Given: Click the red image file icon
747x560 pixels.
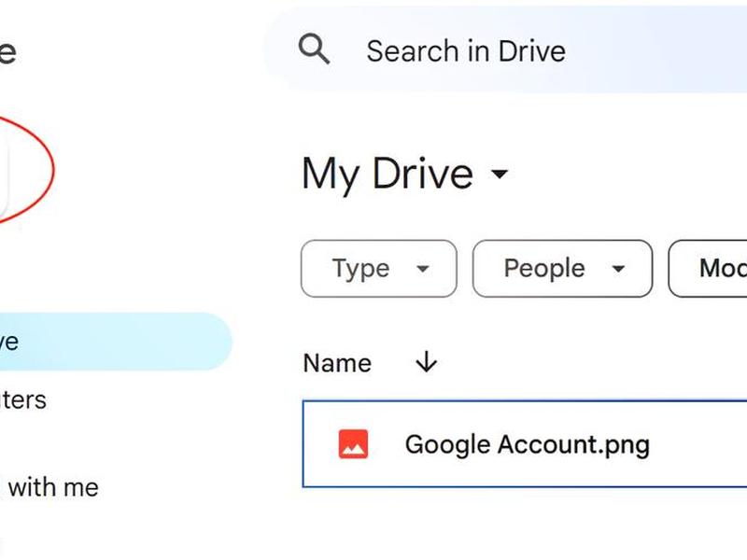Looking at the screenshot, I should pos(353,444).
